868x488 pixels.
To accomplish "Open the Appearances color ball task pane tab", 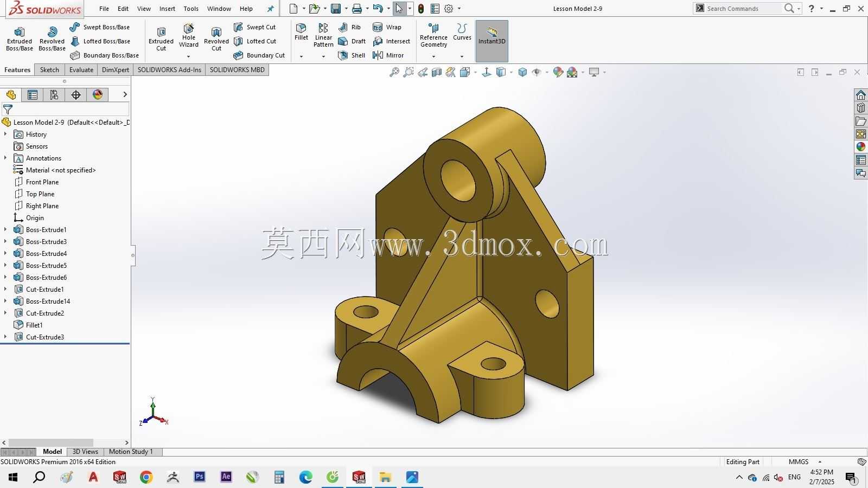I will [861, 147].
